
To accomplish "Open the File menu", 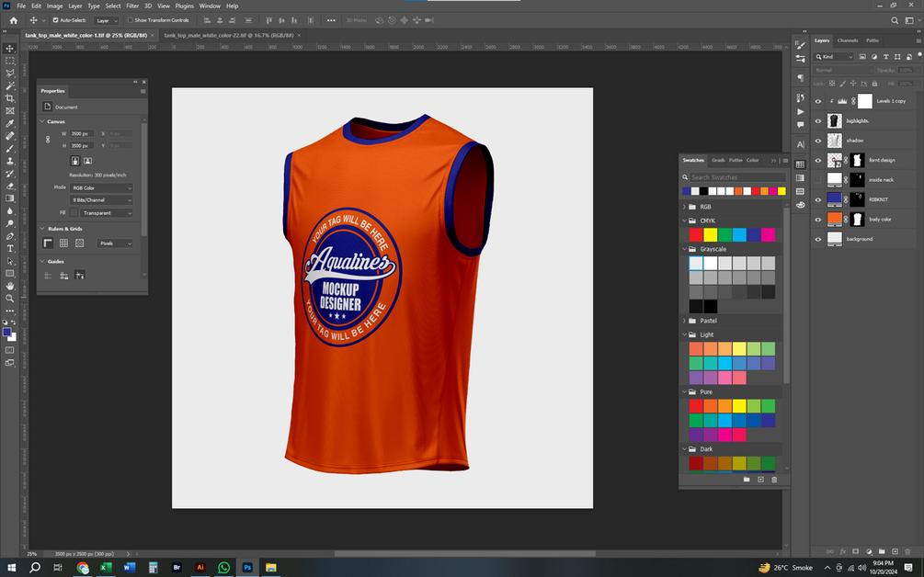I will tap(21, 6).
